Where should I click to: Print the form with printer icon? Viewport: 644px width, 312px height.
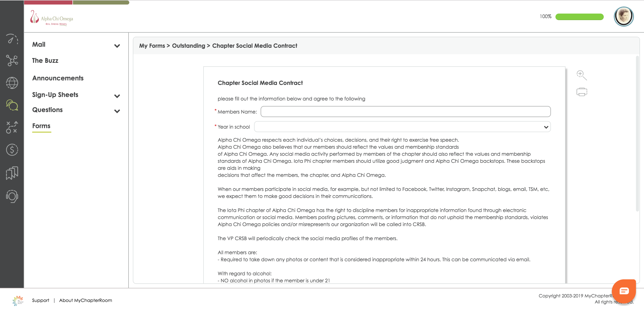[x=582, y=92]
